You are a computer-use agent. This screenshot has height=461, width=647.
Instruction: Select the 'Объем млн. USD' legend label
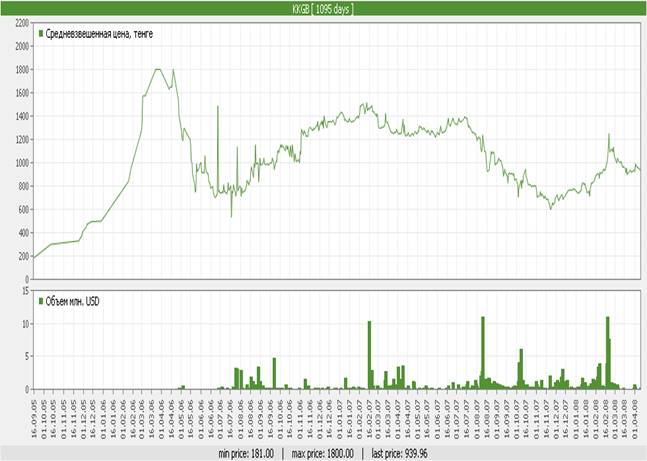pyautogui.click(x=74, y=300)
